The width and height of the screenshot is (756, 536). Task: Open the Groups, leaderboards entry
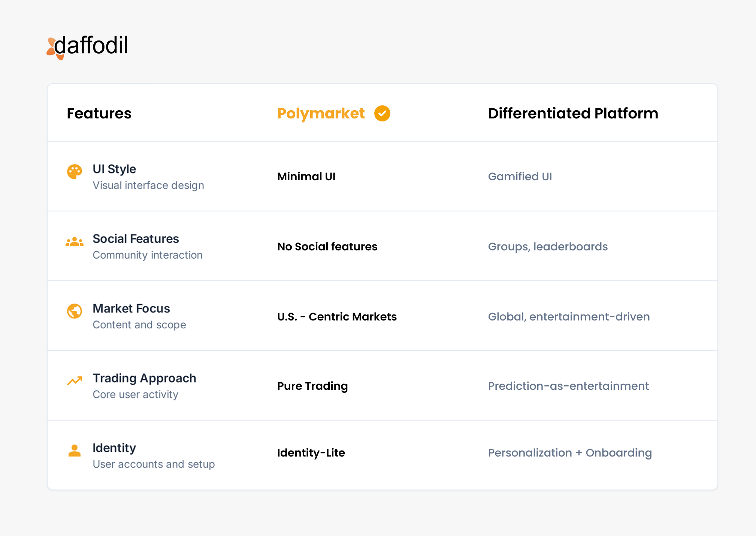tap(548, 246)
